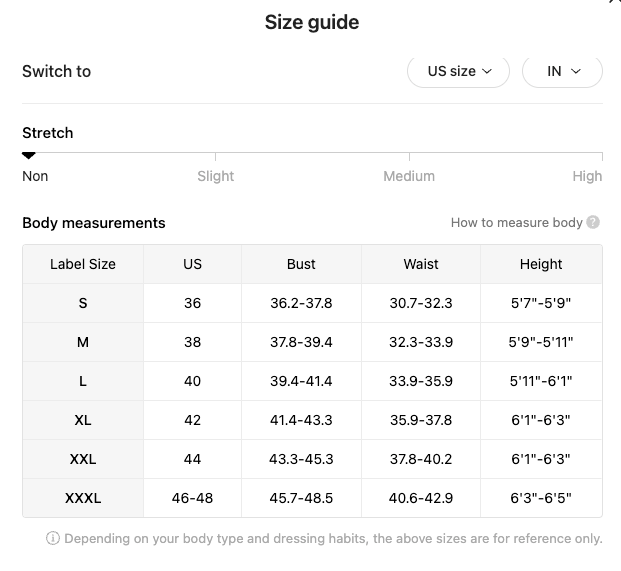This screenshot has width=621, height=571.
Task: Select the High stretch label
Action: click(x=587, y=176)
